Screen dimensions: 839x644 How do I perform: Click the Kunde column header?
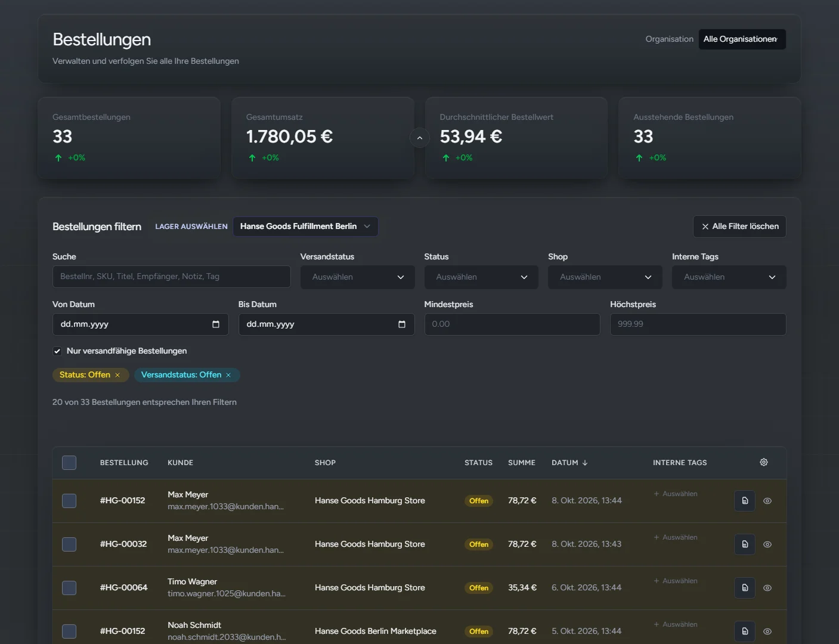pos(181,463)
